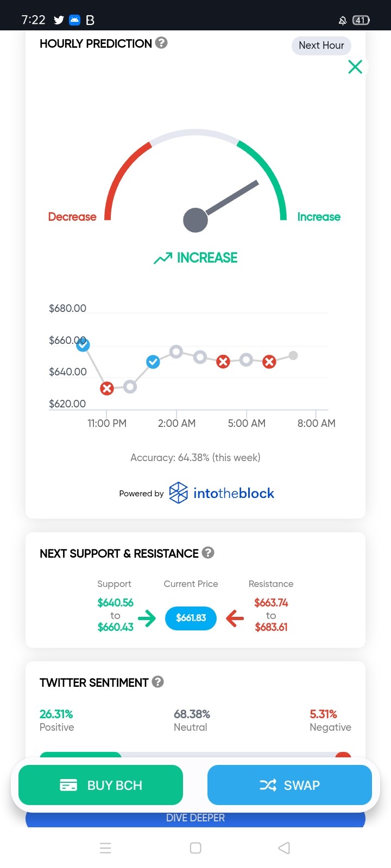Tap the current price $661.83 pill
This screenshot has width=391, height=868.
[x=191, y=618]
